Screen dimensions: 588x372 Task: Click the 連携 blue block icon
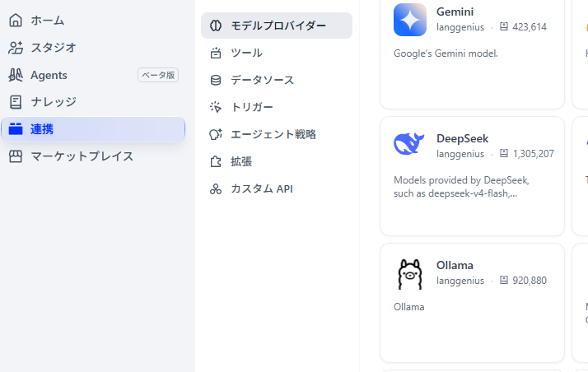[x=16, y=129]
